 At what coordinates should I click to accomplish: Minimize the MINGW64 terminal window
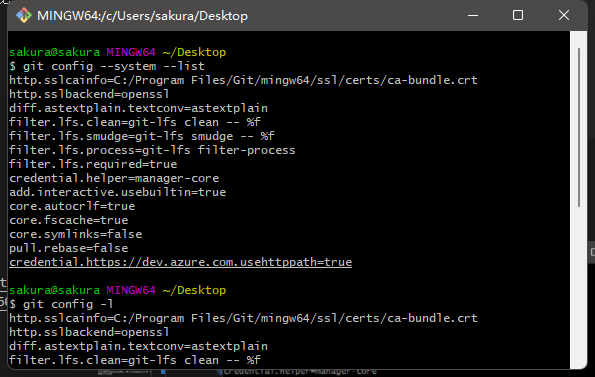point(473,16)
